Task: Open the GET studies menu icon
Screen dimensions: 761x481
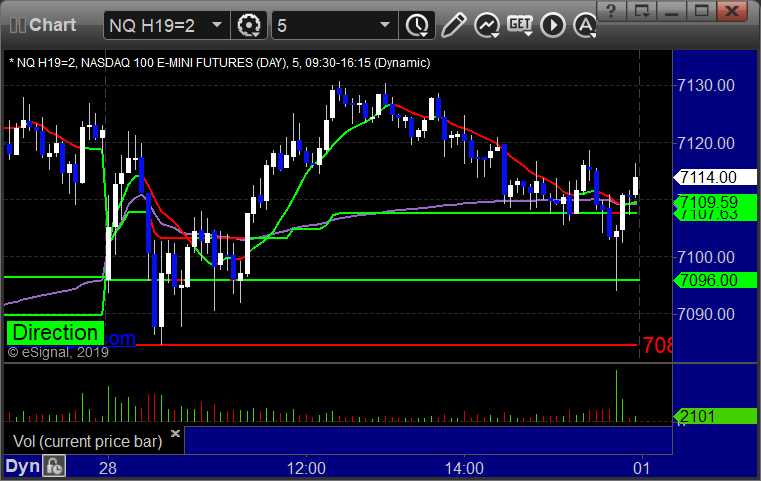Action: (520, 25)
